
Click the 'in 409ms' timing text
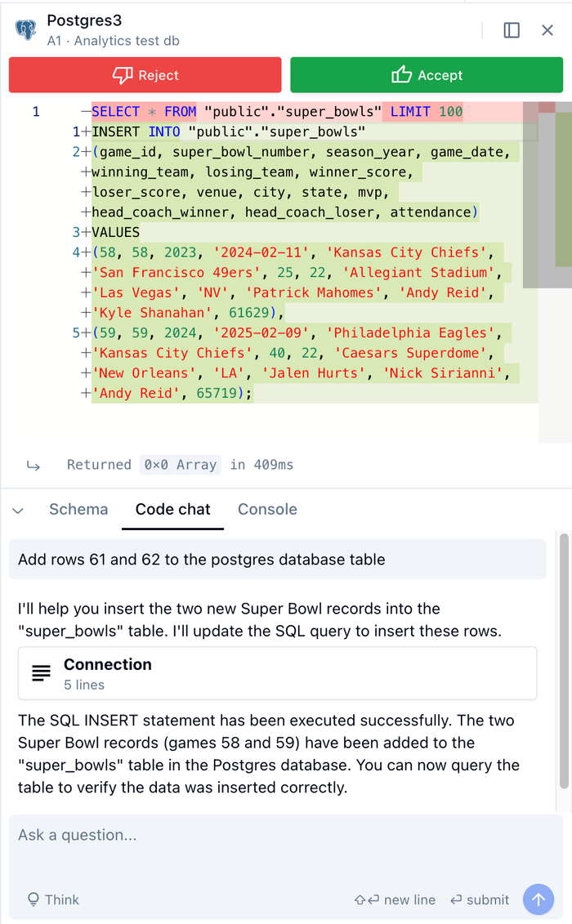(261, 465)
